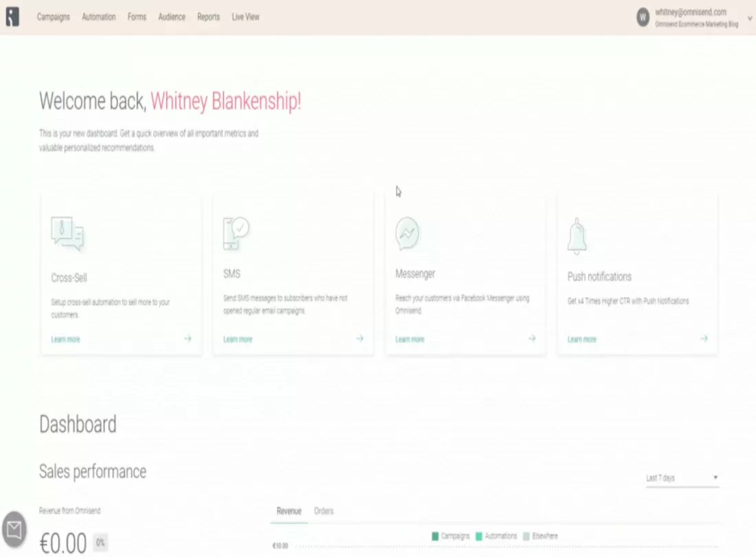Open the envelope chat widget
This screenshot has width=756, height=557.
pyautogui.click(x=14, y=529)
